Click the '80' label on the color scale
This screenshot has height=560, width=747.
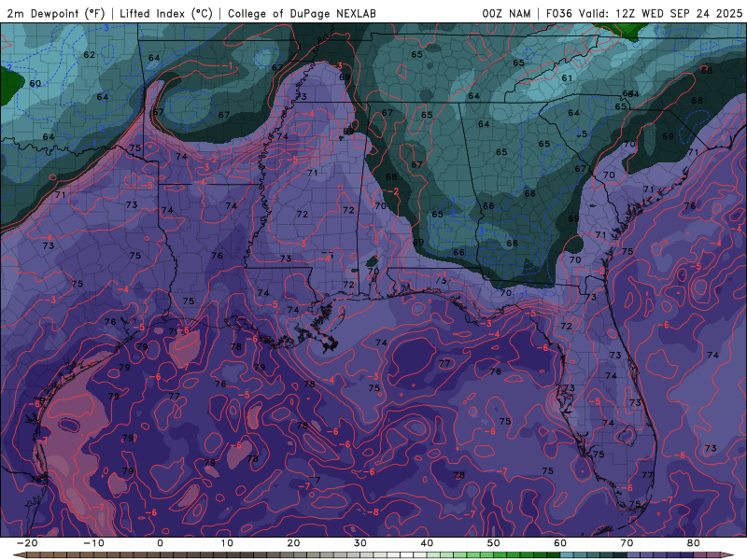(x=694, y=543)
